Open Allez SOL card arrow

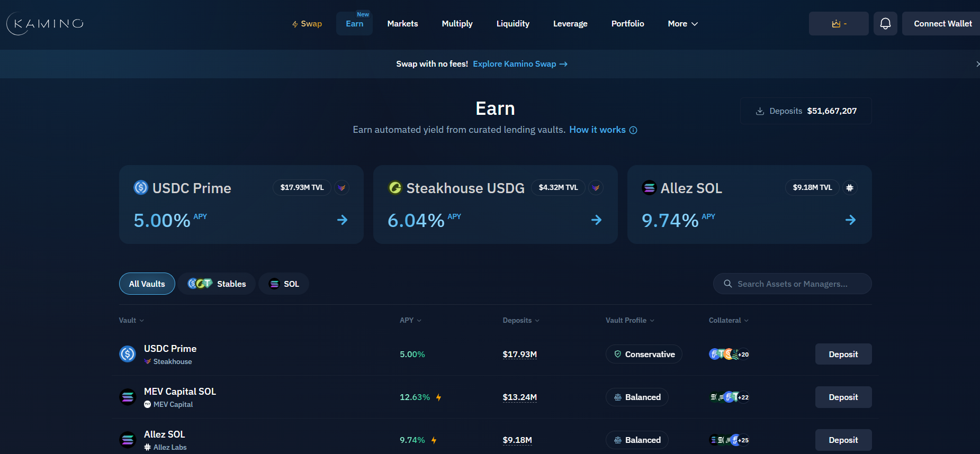(851, 220)
